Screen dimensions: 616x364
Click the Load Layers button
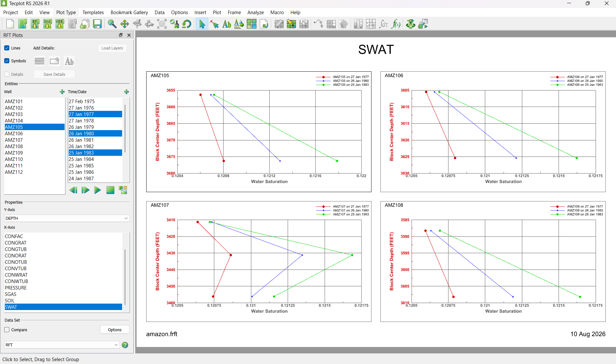tap(112, 48)
